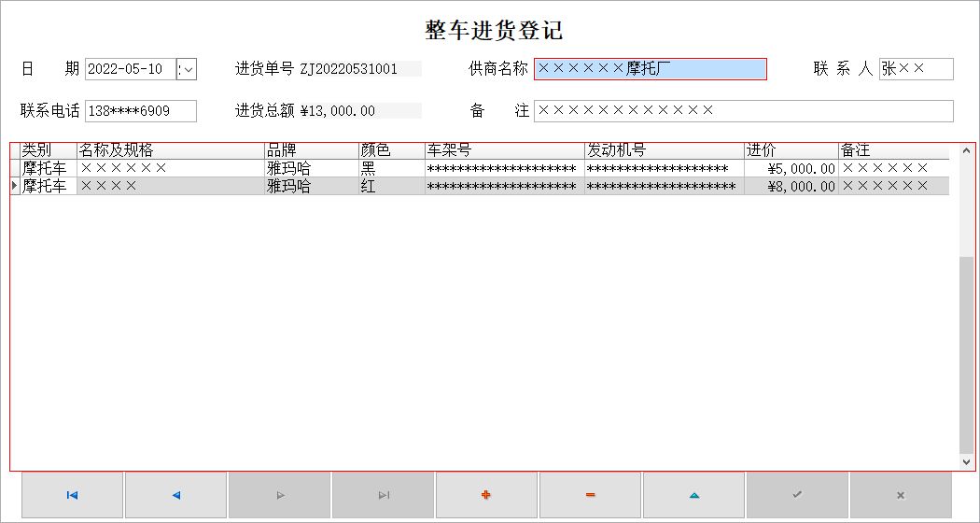Click the current-row indicator arrow of the second row

click(15, 186)
